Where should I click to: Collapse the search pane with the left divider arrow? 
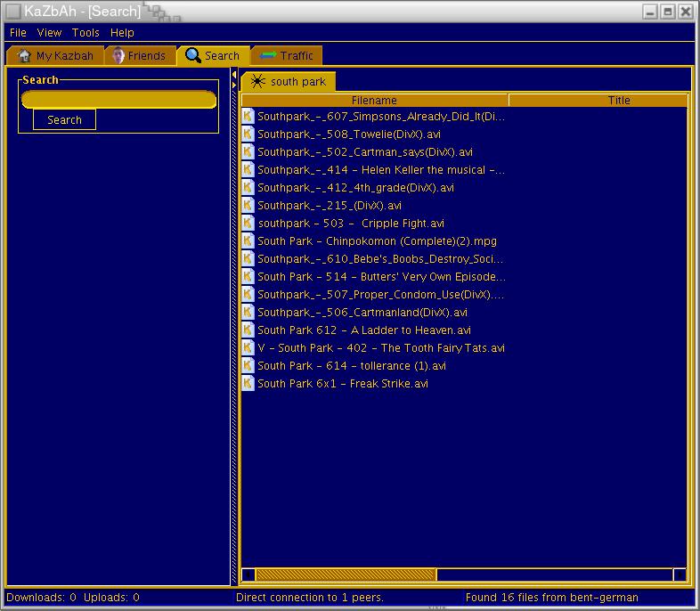[x=234, y=75]
